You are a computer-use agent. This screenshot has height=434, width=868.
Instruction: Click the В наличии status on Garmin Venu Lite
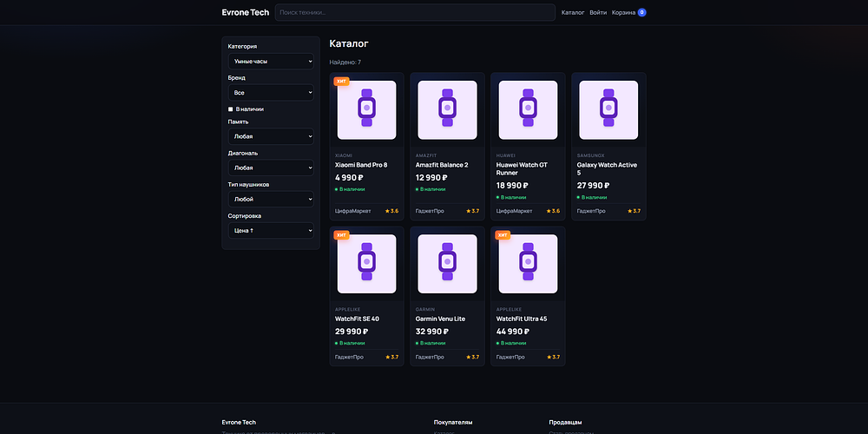pos(431,343)
